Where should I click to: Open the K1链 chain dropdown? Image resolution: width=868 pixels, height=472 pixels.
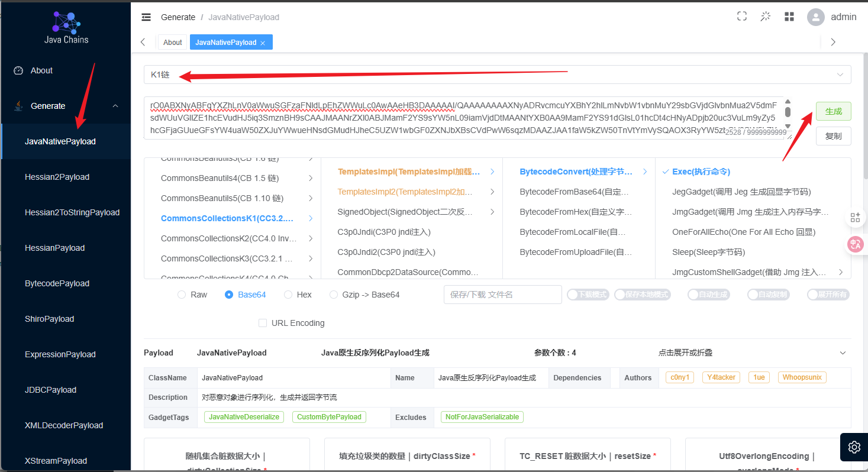[497, 75]
